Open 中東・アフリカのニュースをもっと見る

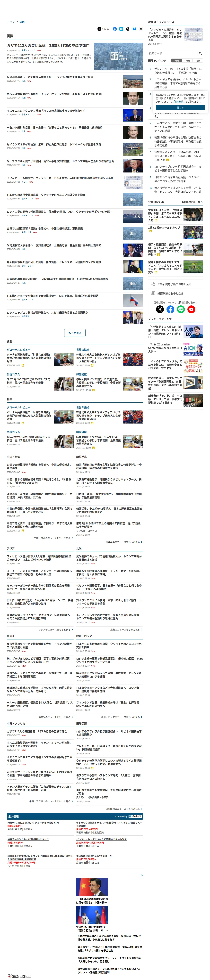pyautogui.click(x=51, y=801)
